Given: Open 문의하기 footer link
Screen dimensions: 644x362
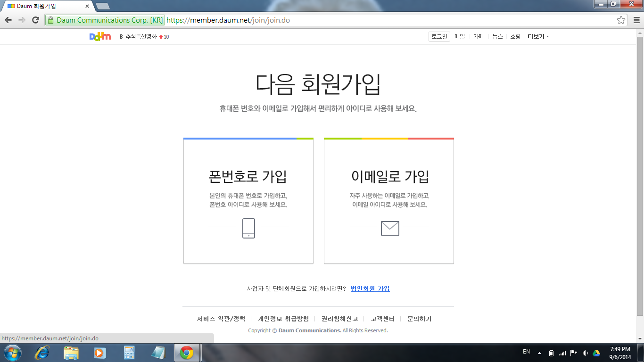Looking at the screenshot, I should [420, 319].
